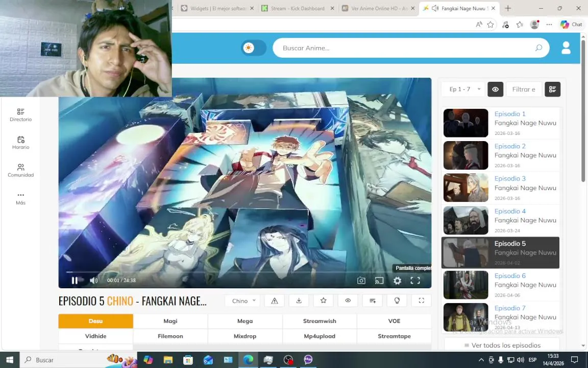Open Episodio 2 in the list

pos(501,155)
